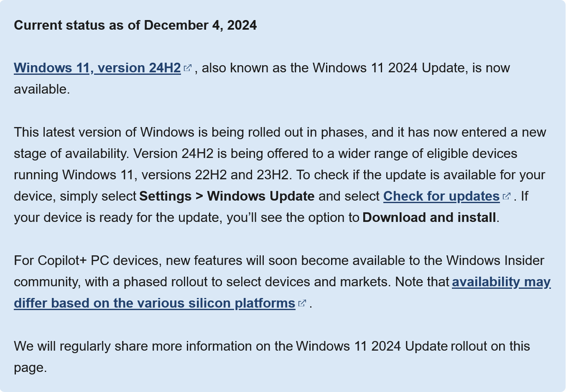Click 'Version 24H2 is being offered' text
566x392 pixels.
[x=219, y=153]
